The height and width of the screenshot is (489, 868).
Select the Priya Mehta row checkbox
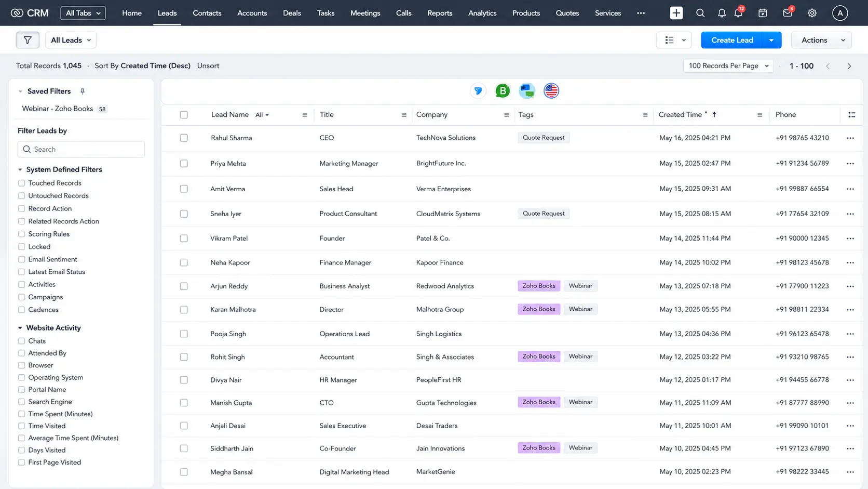pos(184,163)
